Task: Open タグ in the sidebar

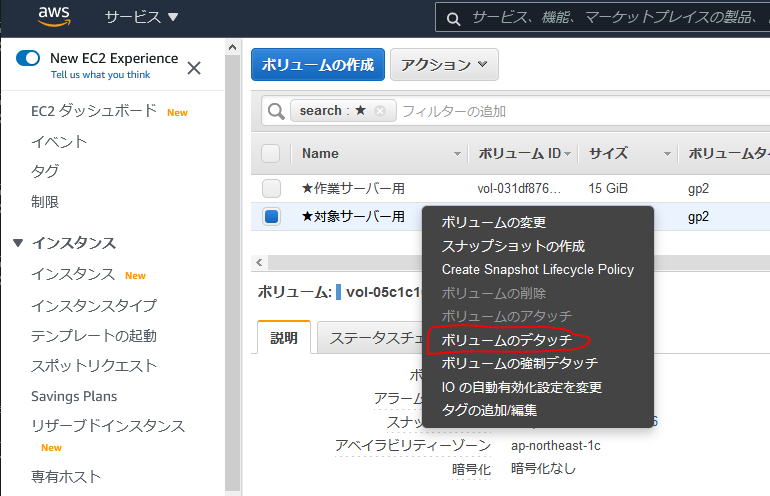Action: 45,171
